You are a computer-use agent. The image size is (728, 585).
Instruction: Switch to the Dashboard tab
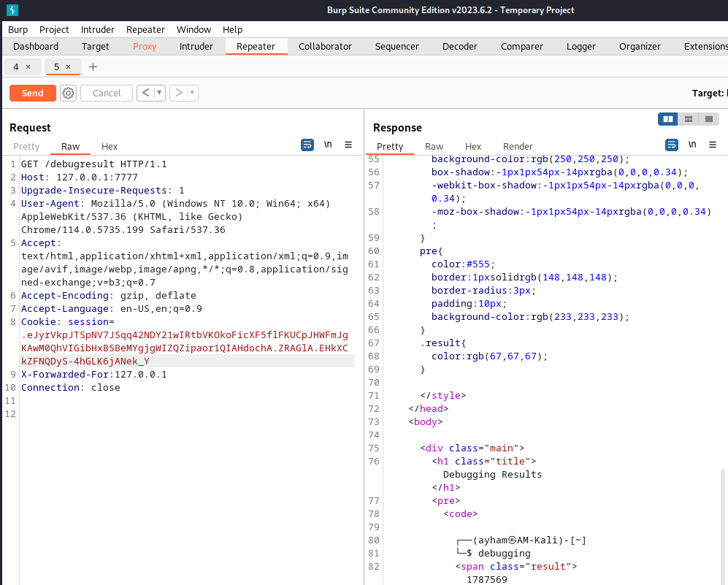click(36, 47)
